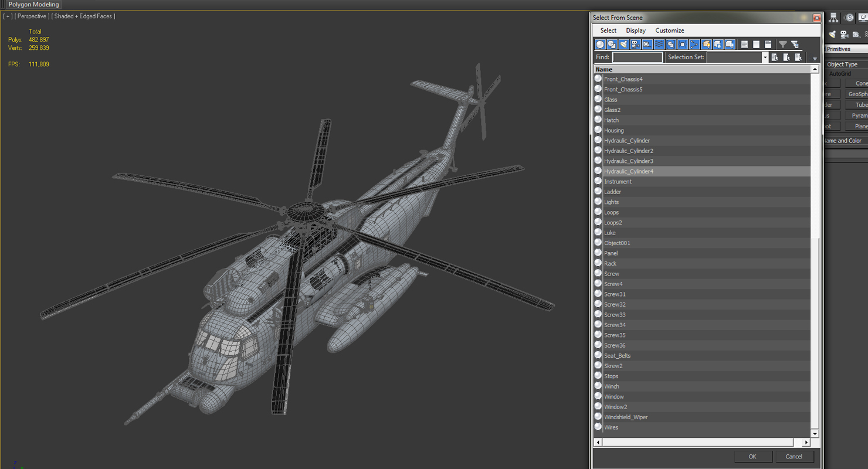Click the horizontal scroll right arrow
The width and height of the screenshot is (868, 469).
click(807, 443)
